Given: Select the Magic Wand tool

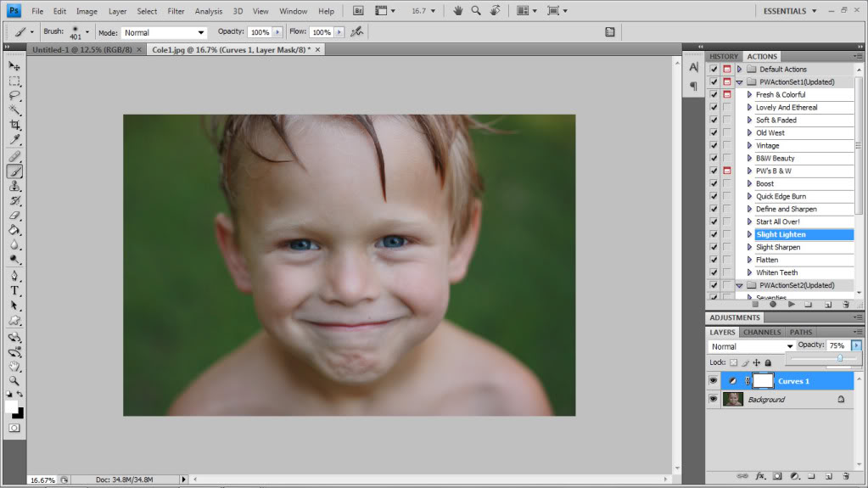Looking at the screenshot, I should (x=14, y=109).
